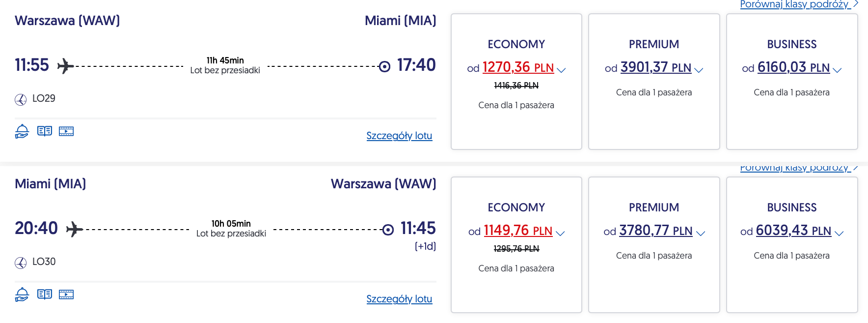Click the press reader icon for flight LO29
Image resolution: width=868 pixels, height=323 pixels.
(x=45, y=131)
